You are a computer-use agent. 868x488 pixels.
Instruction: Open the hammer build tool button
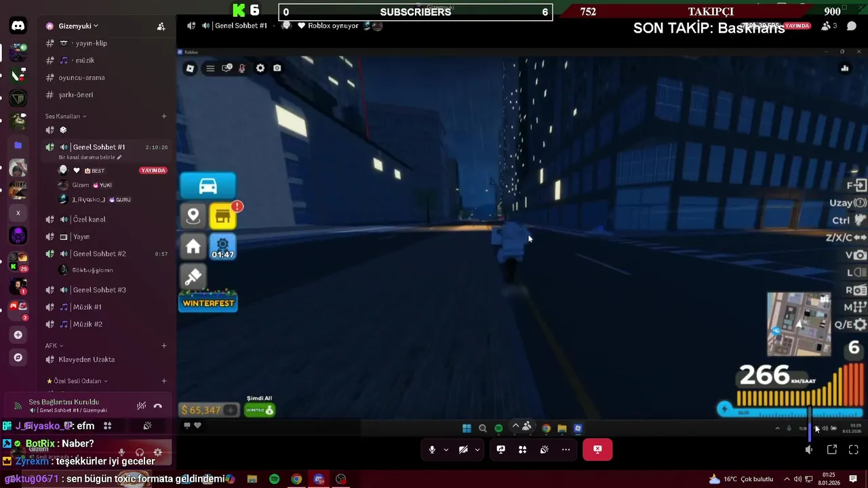pyautogui.click(x=193, y=277)
